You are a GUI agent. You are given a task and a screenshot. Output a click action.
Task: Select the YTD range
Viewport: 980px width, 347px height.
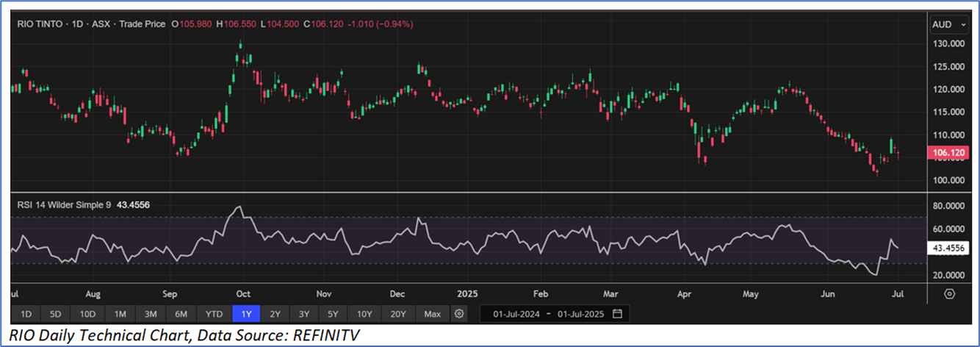[x=214, y=314]
